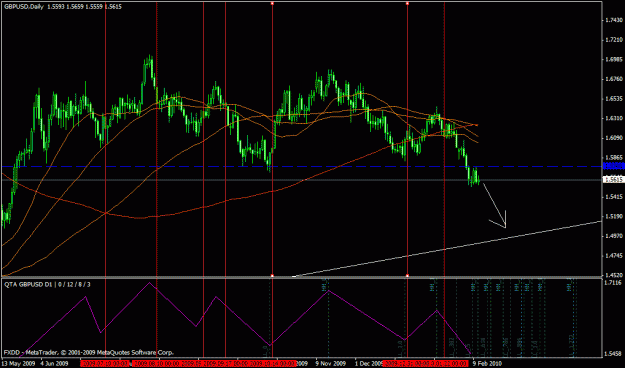Viewport: 625px width, 368px height.
Task: Click the 9 Nov 2009 date label
Action: click(x=329, y=364)
